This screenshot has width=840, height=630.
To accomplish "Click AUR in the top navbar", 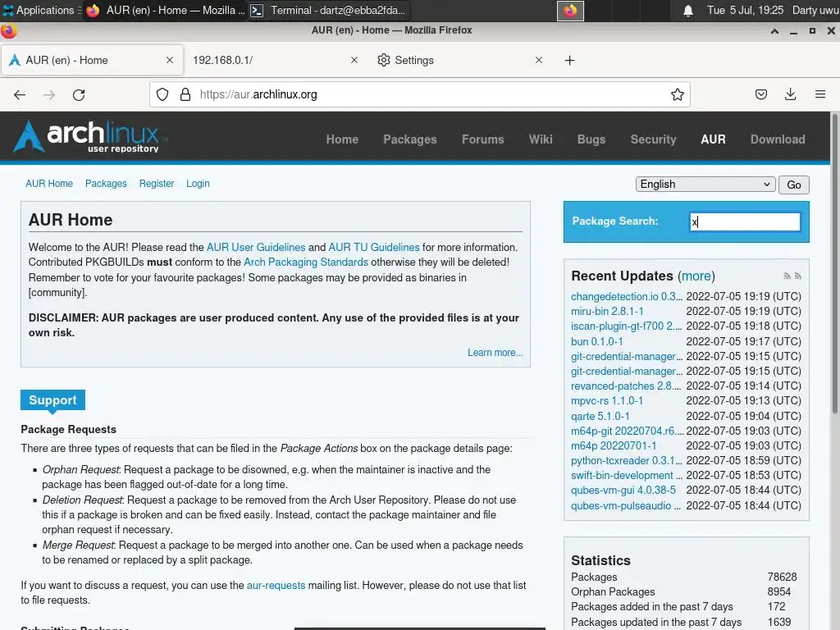I will coord(713,139).
